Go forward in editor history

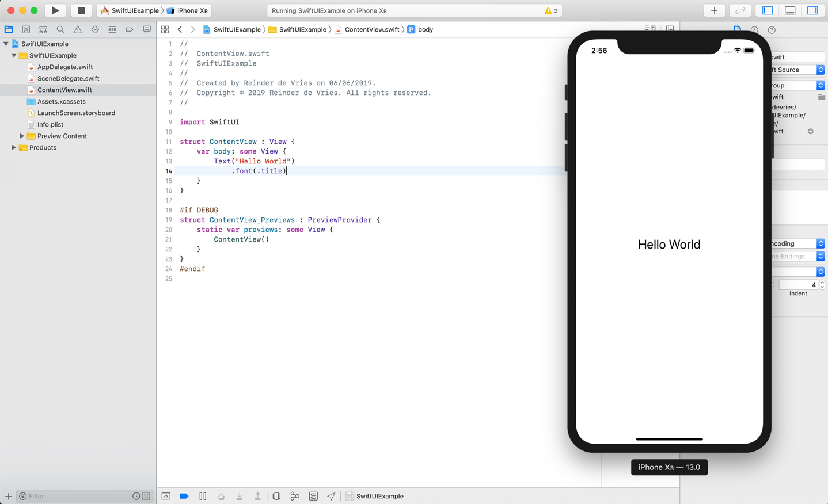(x=193, y=29)
